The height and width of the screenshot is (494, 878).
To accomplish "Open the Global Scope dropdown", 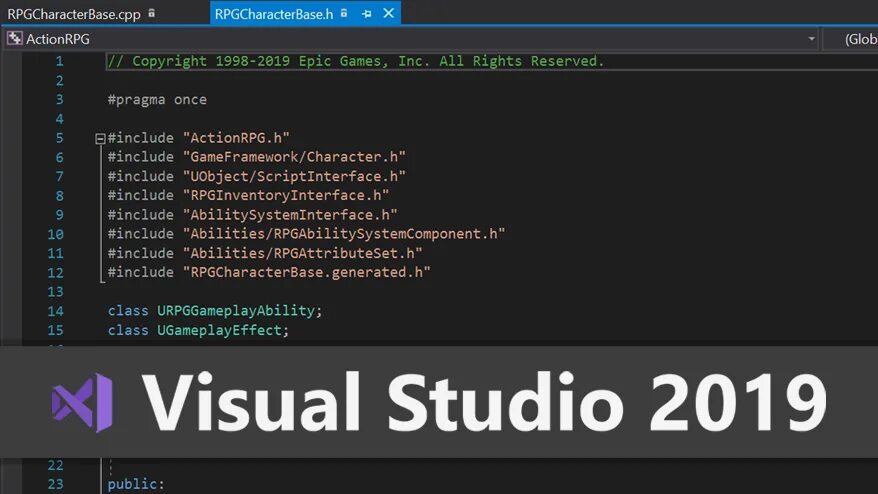I will coord(850,39).
